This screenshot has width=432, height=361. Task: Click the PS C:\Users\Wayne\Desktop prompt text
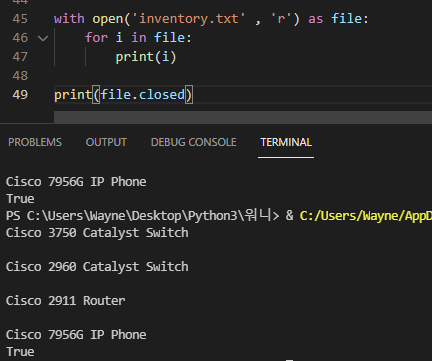pos(143,216)
